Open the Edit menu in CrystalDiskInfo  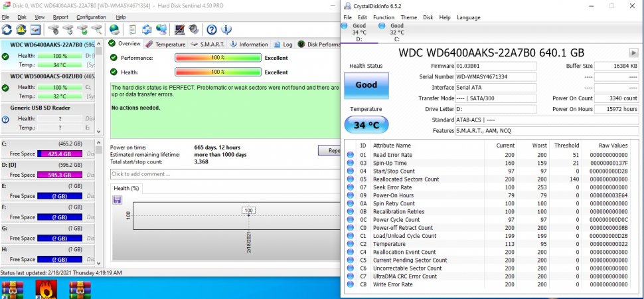pos(362,18)
